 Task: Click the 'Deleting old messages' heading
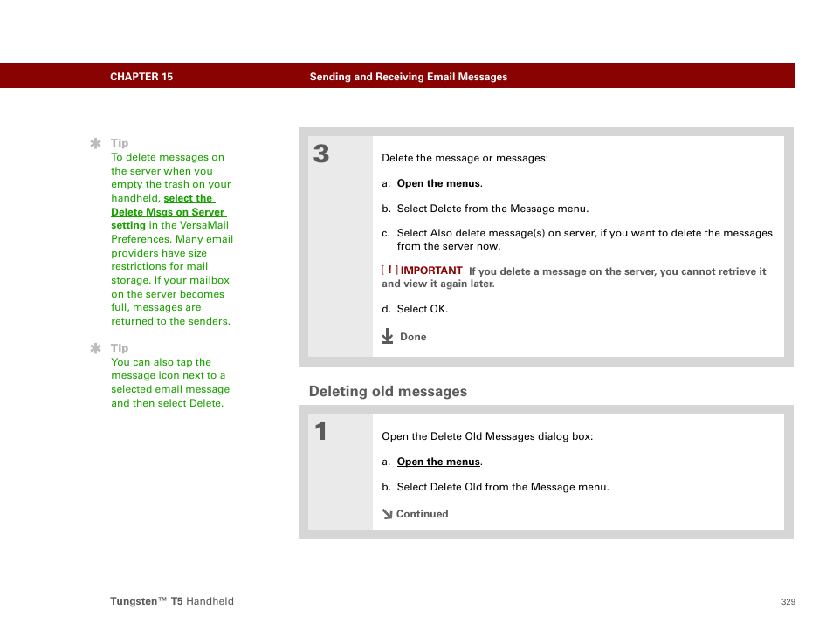[388, 391]
